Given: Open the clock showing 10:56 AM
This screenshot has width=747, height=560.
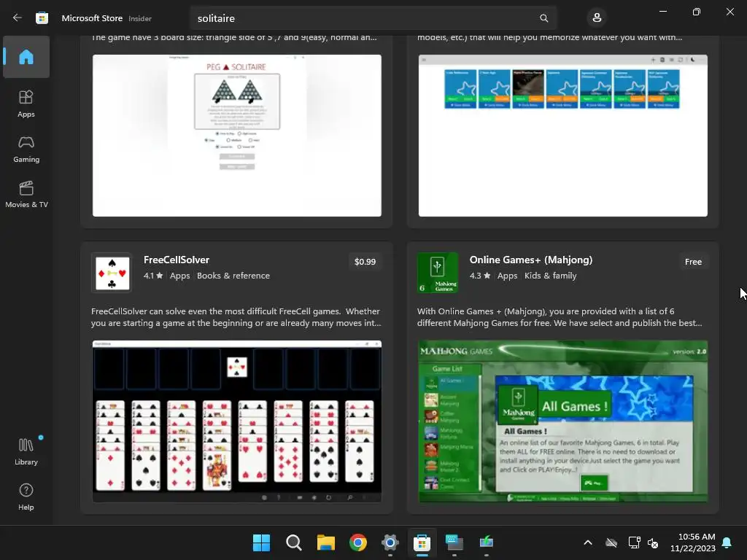Looking at the screenshot, I should tap(693, 542).
